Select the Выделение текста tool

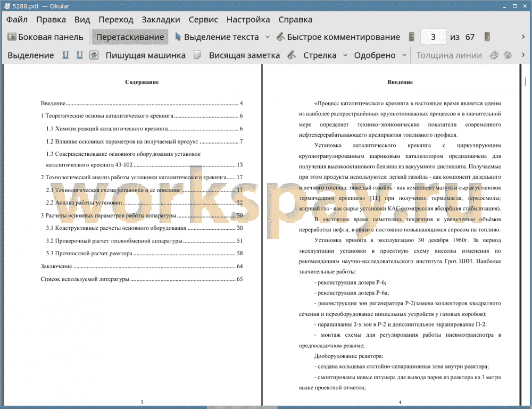coord(217,37)
